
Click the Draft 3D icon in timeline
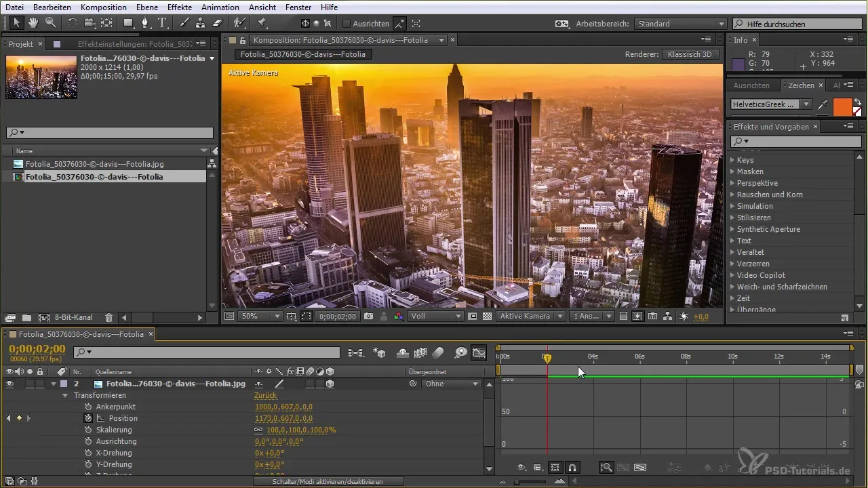click(379, 352)
